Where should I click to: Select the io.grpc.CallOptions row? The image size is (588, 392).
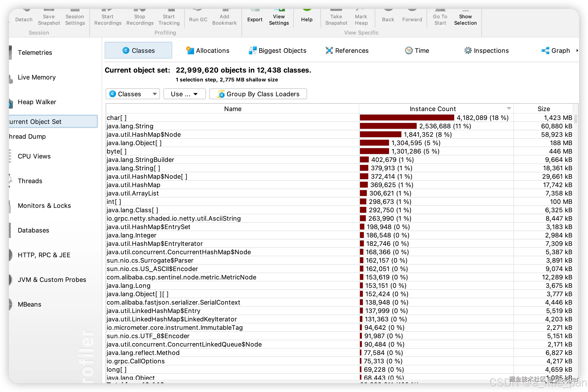[x=339, y=361]
